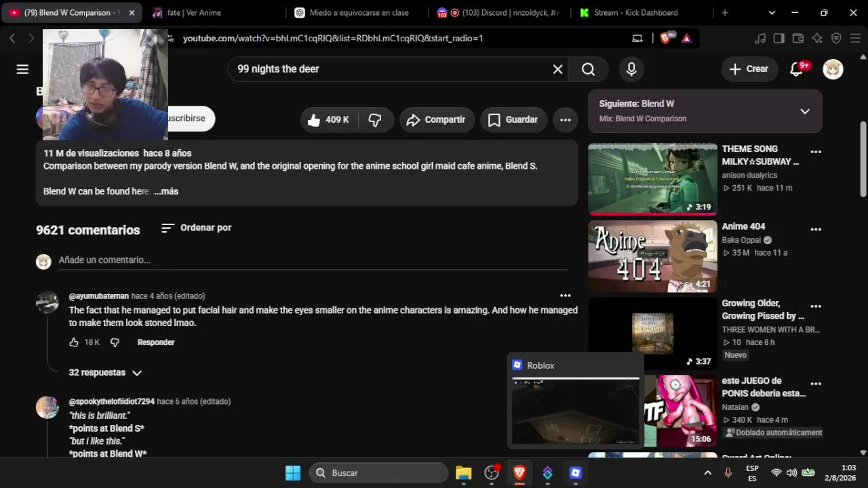Open File Explorer from the taskbar

[463, 472]
